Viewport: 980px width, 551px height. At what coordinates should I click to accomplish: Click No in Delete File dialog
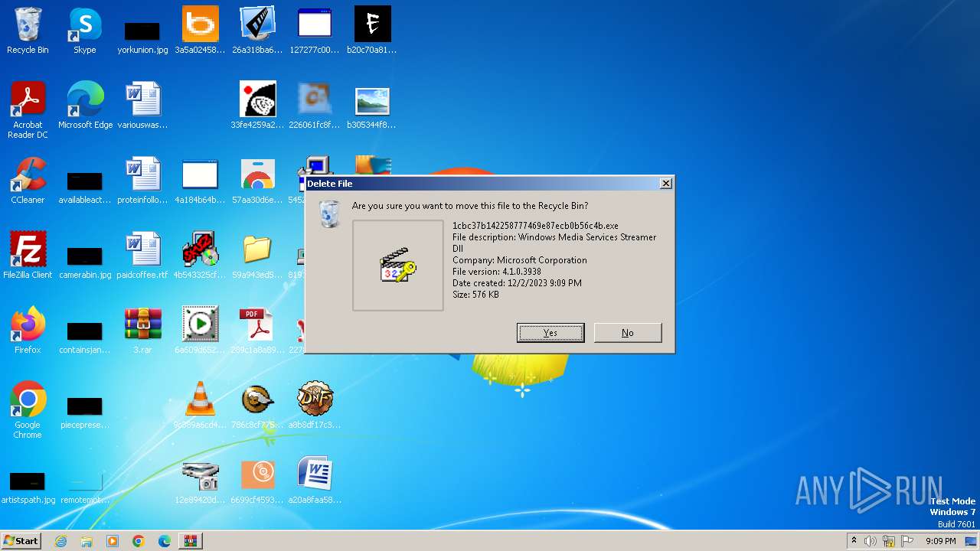(x=628, y=333)
